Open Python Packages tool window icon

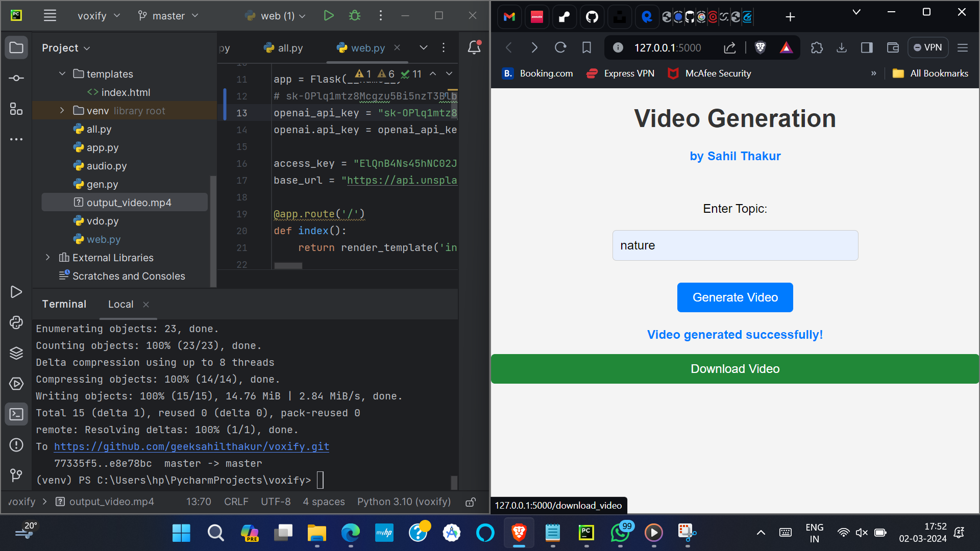click(16, 353)
